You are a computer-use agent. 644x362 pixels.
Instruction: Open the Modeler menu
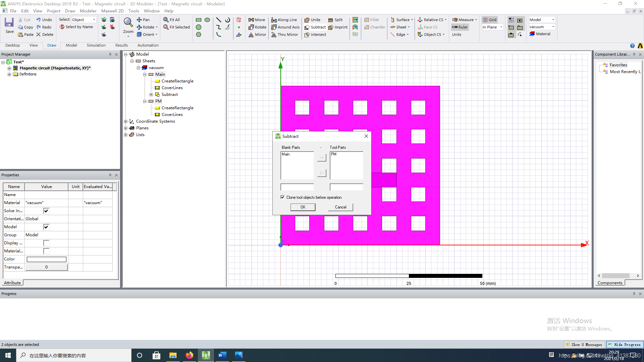tap(88, 11)
